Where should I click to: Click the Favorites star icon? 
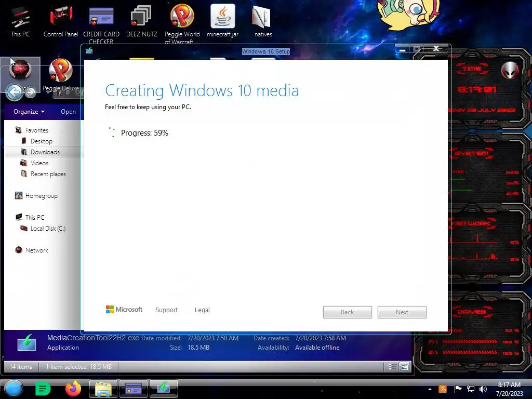18,130
